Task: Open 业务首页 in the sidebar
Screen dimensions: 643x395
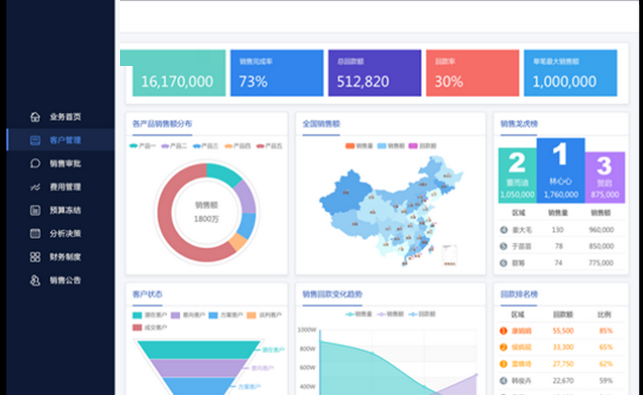Action: tap(65, 117)
